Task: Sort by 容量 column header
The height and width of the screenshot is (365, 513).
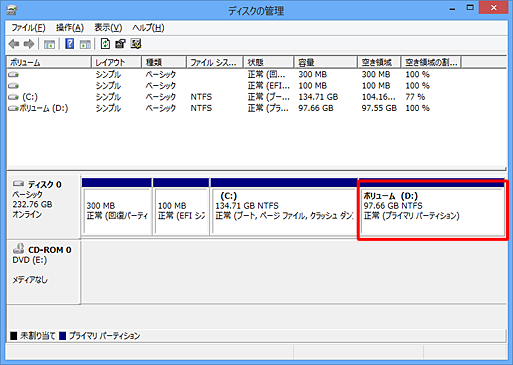Action: (x=326, y=62)
